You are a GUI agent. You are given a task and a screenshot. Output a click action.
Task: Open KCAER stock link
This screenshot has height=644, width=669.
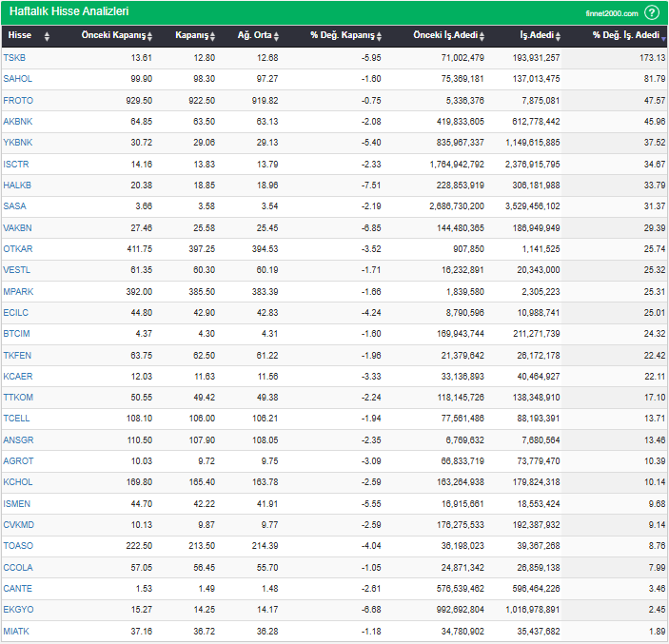(x=17, y=376)
